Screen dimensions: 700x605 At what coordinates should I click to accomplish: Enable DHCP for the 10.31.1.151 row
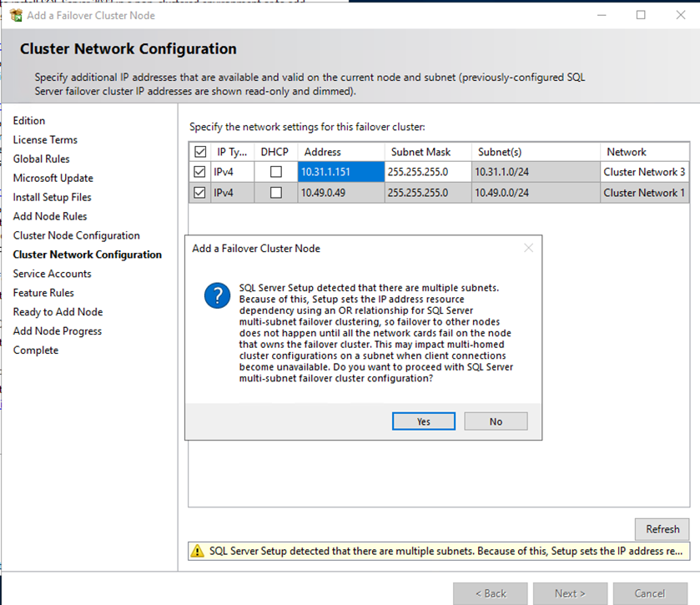275,172
